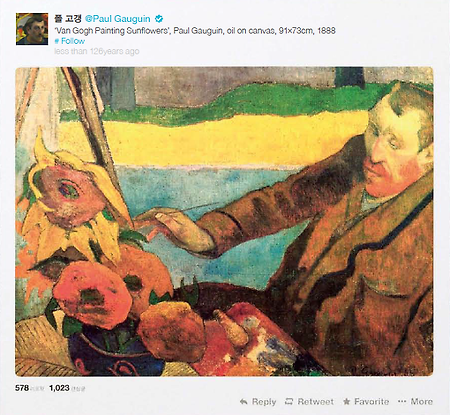The image size is (450, 415).
Task: View the 1,023 favorites count
Action: [x=59, y=388]
